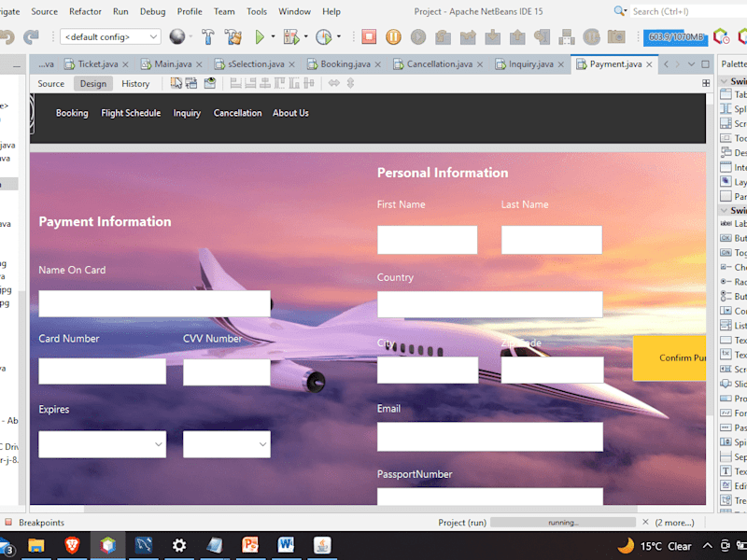This screenshot has height=560, width=747.
Task: Click Cancellation in form navigation bar
Action: [x=237, y=113]
